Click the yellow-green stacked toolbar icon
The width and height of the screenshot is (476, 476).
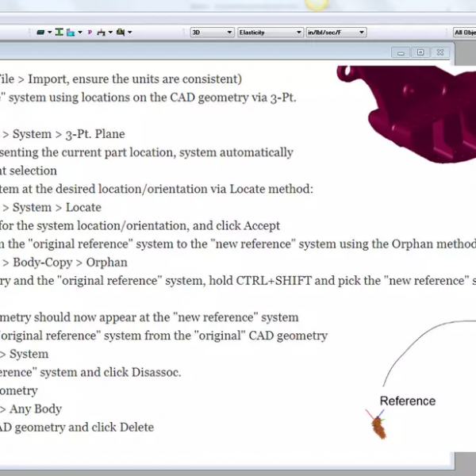121,32
